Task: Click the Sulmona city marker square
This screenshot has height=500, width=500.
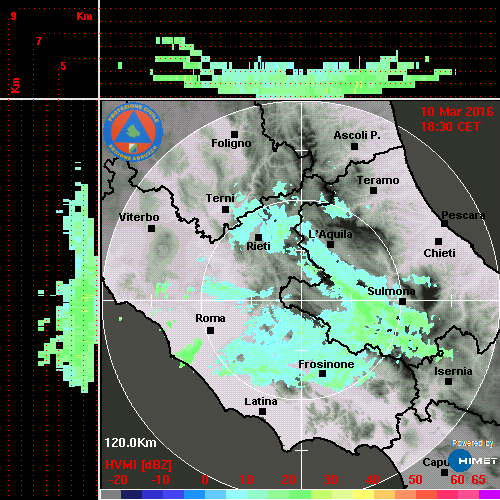Action: [x=402, y=302]
